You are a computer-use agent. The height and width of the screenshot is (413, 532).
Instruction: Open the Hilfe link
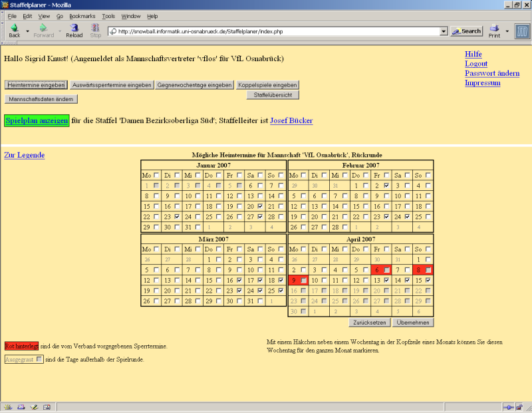[473, 54]
